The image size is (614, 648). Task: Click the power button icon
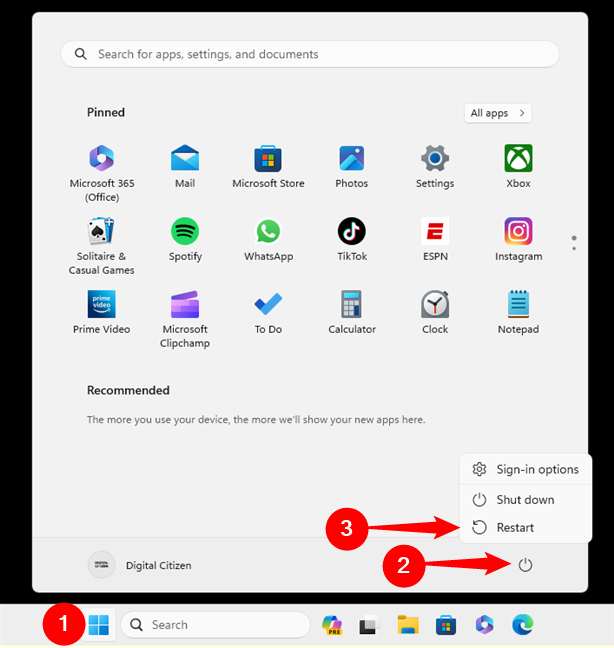(525, 565)
